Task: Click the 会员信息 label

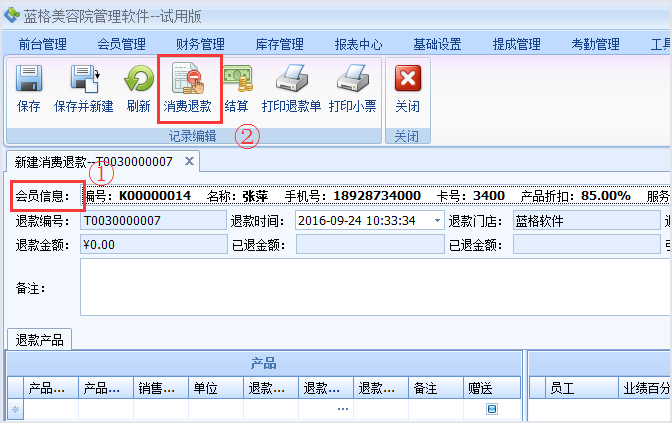Action: tap(42, 196)
